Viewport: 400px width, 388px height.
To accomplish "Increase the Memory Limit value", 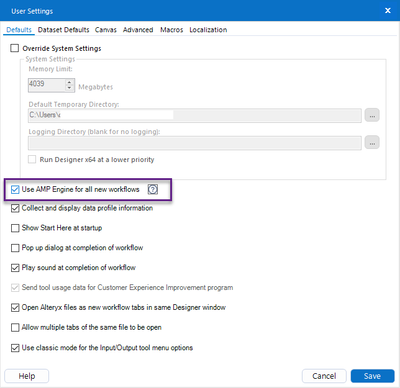I will click(69, 82).
